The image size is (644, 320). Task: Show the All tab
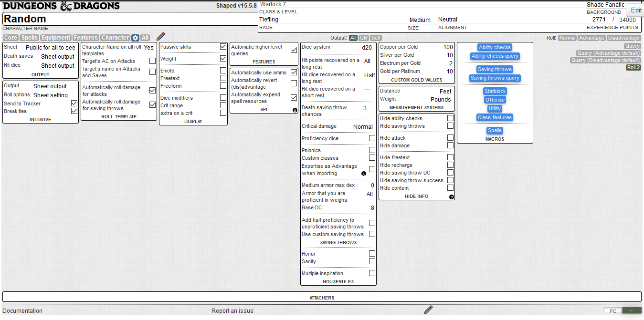tap(145, 38)
